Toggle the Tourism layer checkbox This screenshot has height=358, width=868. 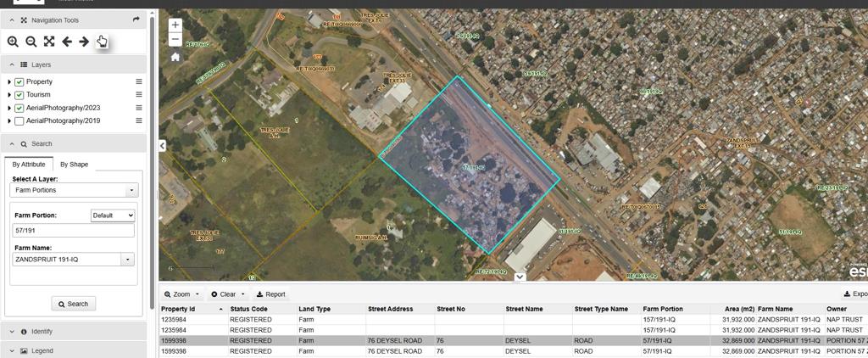pyautogui.click(x=19, y=95)
